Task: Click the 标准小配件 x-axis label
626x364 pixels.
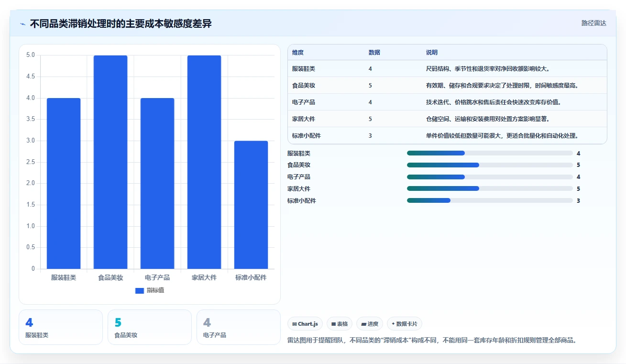Action: [x=251, y=277]
